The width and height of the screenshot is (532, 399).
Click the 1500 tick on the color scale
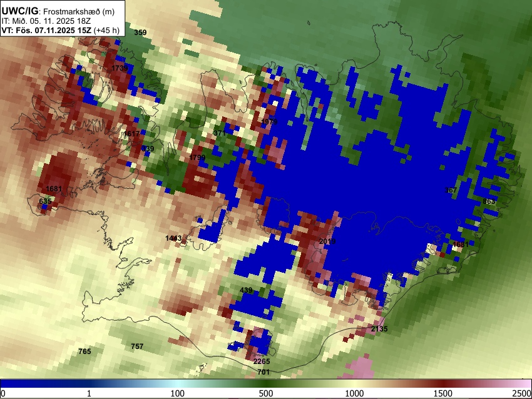click(x=442, y=393)
